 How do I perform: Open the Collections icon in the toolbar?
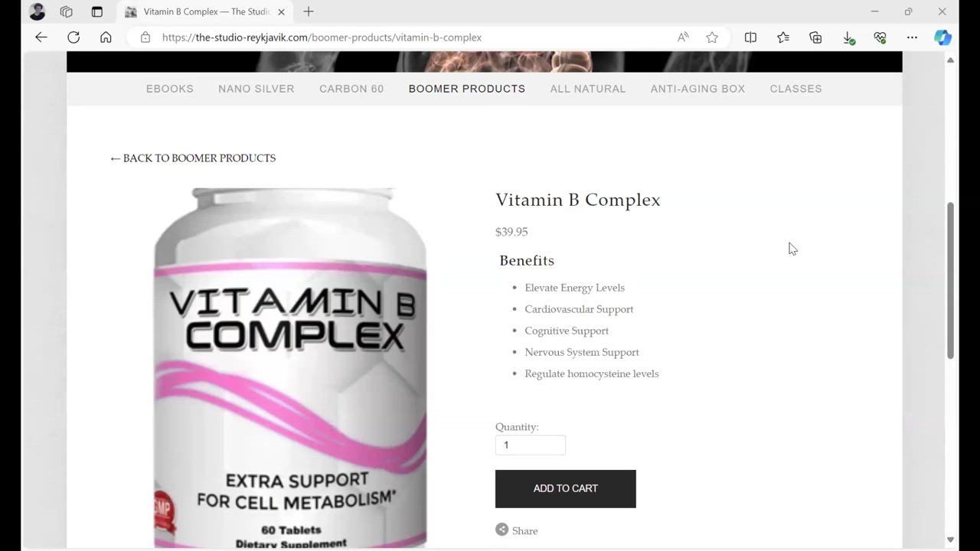point(815,37)
